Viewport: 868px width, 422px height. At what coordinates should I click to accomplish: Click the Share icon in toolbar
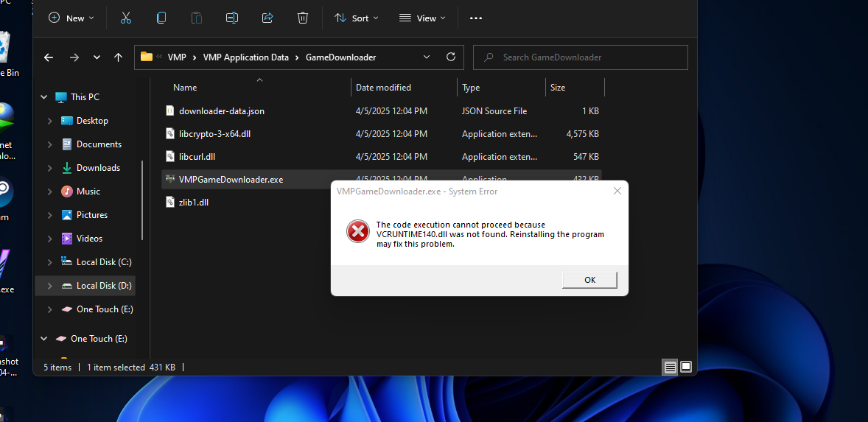[x=267, y=18]
